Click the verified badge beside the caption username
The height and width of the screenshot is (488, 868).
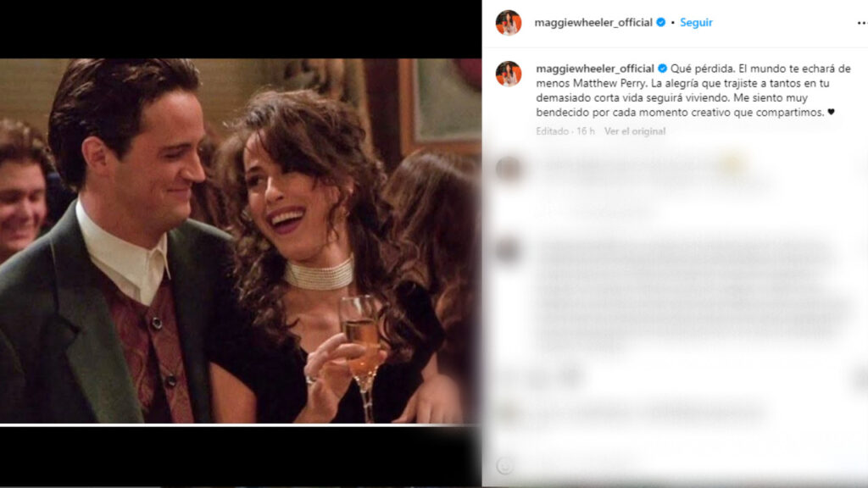[661, 69]
